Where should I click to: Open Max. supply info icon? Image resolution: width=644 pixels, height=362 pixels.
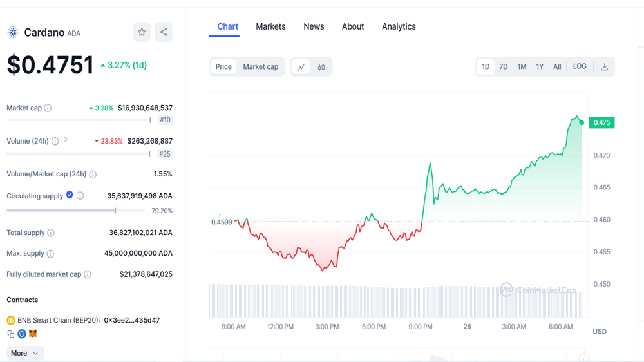pos(50,254)
